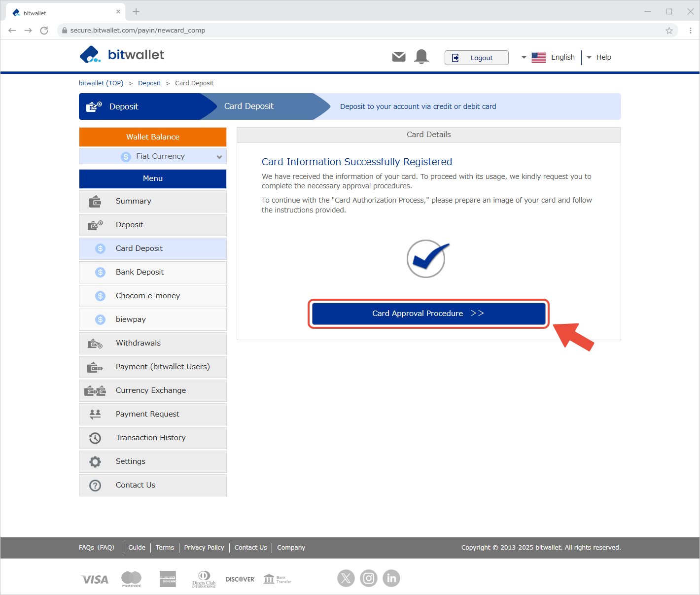This screenshot has width=700, height=595.
Task: Bookmark page with the star icon
Action: 669,31
